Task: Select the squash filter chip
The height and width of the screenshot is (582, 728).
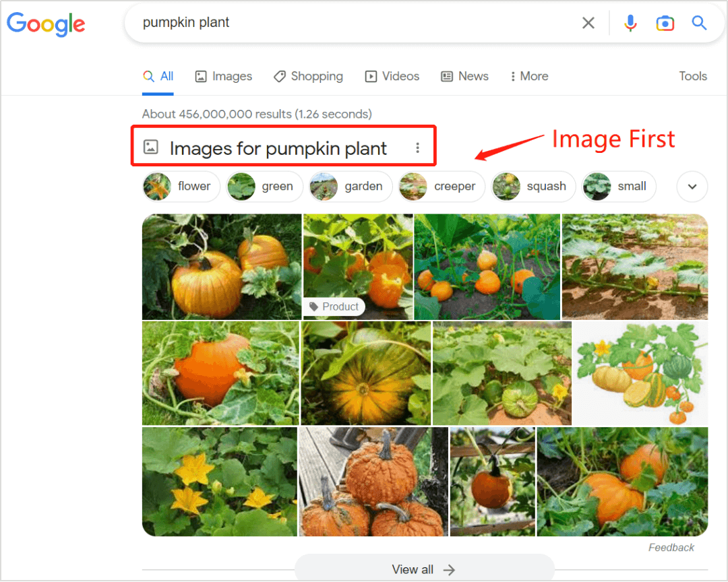Action: point(533,187)
